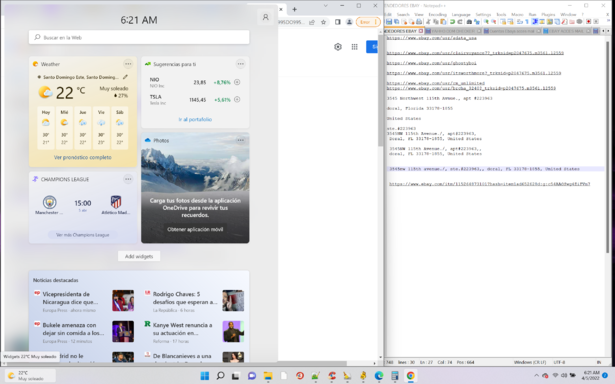Switch to the Cuentas Ebays acces mail tab
This screenshot has width=615, height=384.
click(512, 31)
